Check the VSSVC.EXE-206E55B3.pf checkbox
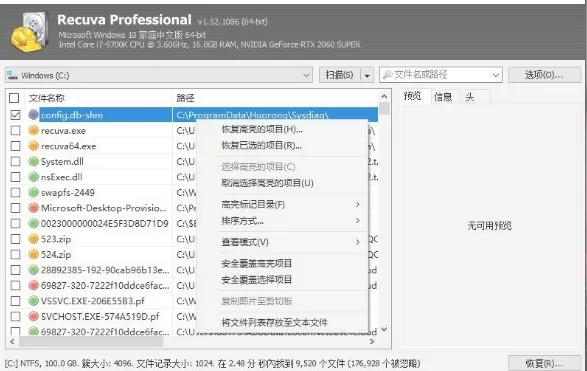 15,301
